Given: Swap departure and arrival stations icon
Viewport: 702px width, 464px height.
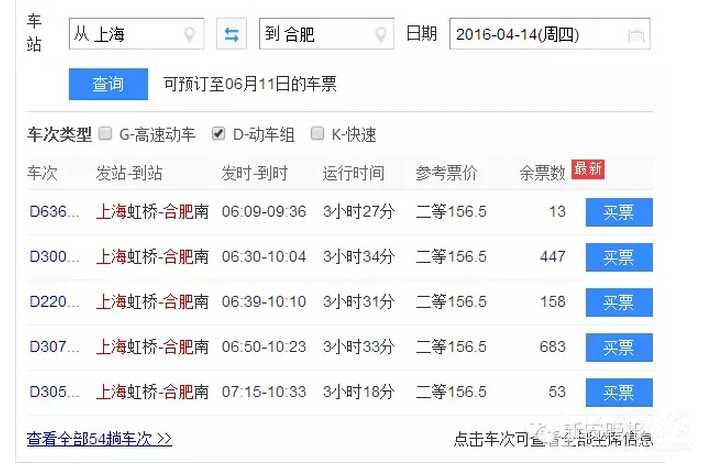Looking at the screenshot, I should [x=231, y=34].
